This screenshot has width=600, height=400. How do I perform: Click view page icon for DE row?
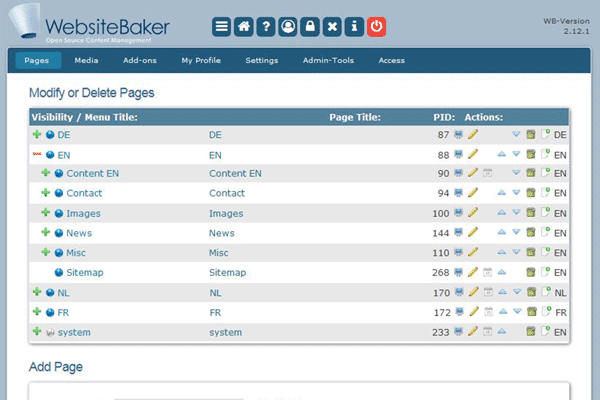[458, 134]
